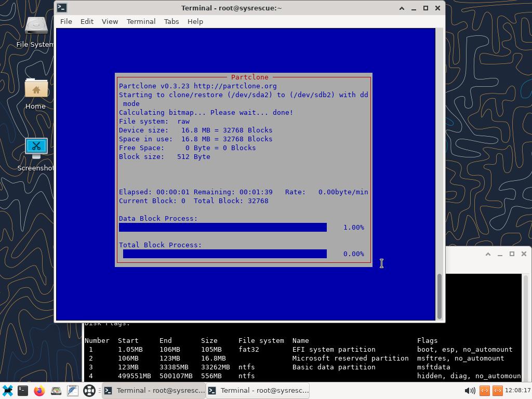Click the terminal window vertical scrollbar
The width and height of the screenshot is (532, 399).
click(440, 296)
